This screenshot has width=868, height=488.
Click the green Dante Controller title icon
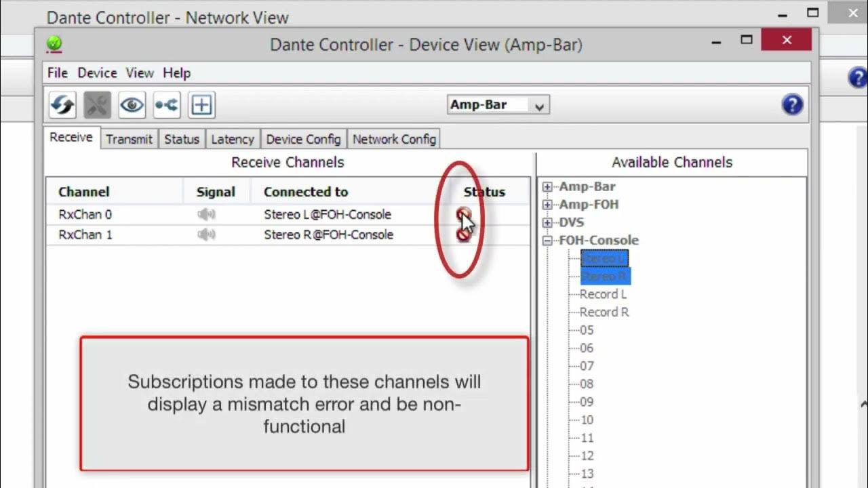point(54,44)
